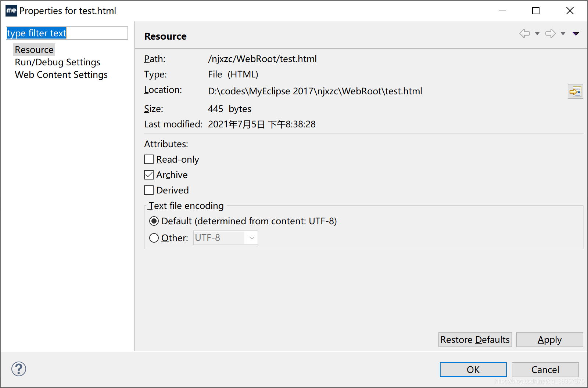Screen dimensions: 588x388
Task: Select Default encoding radio button
Action: (154, 221)
